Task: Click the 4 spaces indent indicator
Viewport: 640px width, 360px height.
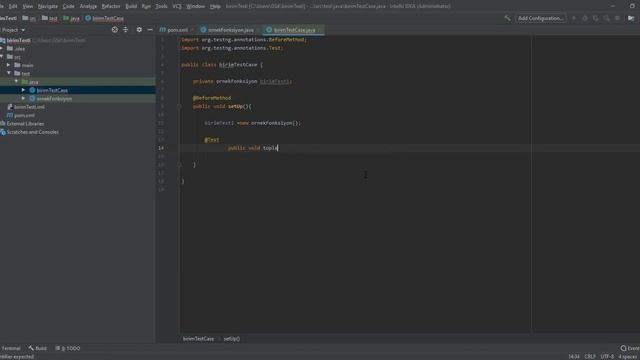Action: [x=628, y=357]
